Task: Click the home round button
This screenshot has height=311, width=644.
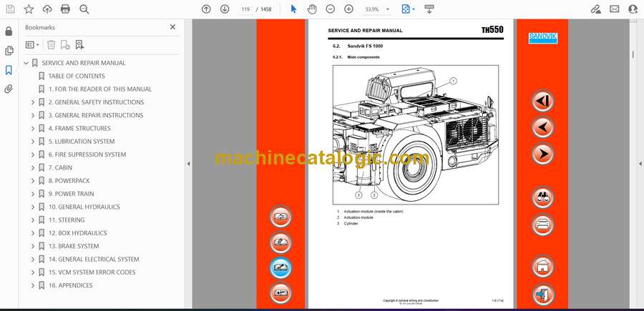Action: pyautogui.click(x=542, y=266)
